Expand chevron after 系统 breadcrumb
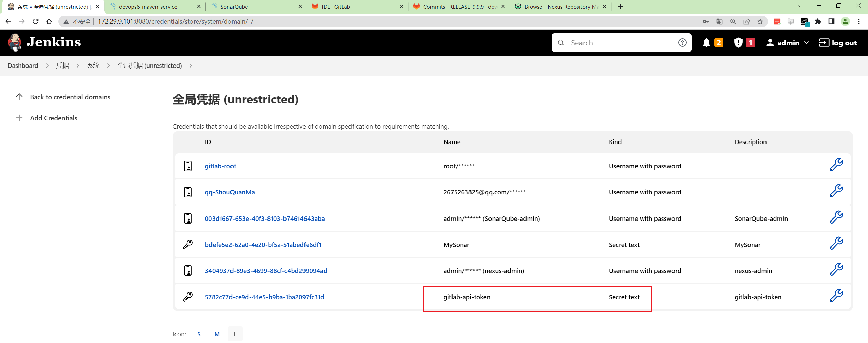This screenshot has height=343, width=868. pyautogui.click(x=109, y=66)
